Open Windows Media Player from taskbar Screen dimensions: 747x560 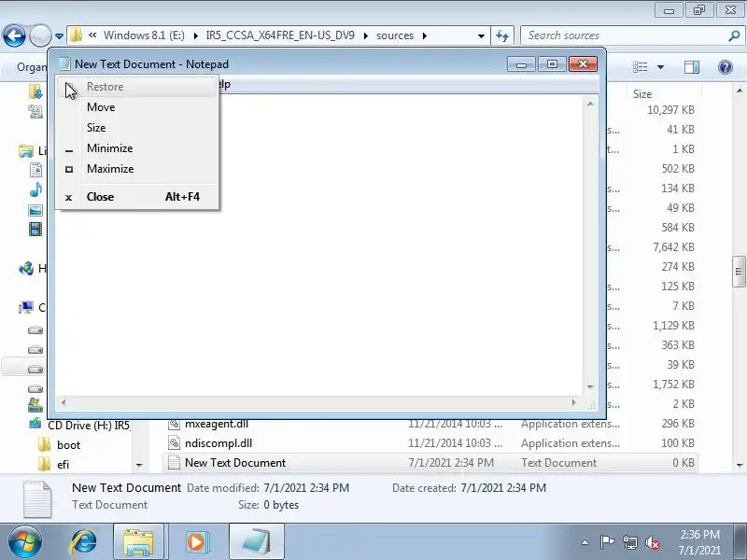click(196, 542)
